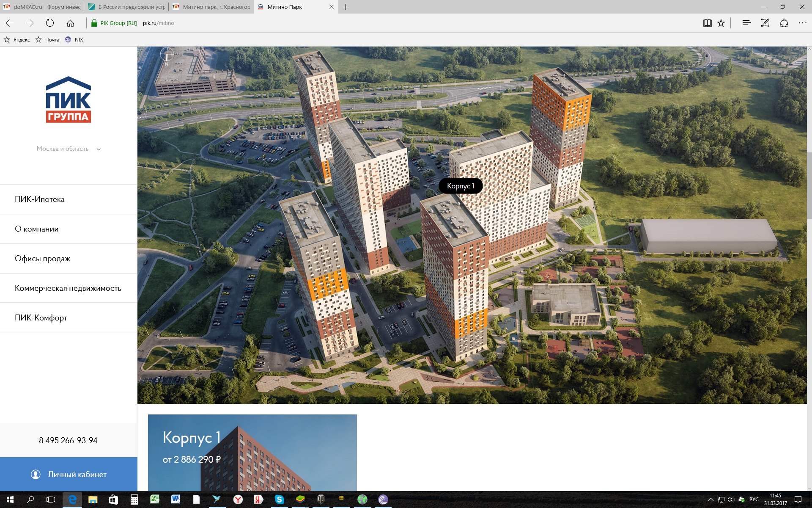Open the reading view book icon
This screenshot has width=812, height=508.
707,23
